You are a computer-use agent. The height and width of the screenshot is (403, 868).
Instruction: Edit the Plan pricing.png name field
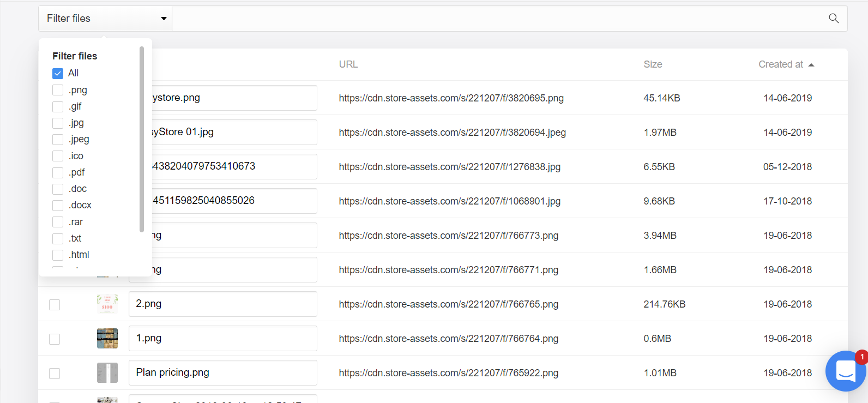click(223, 372)
